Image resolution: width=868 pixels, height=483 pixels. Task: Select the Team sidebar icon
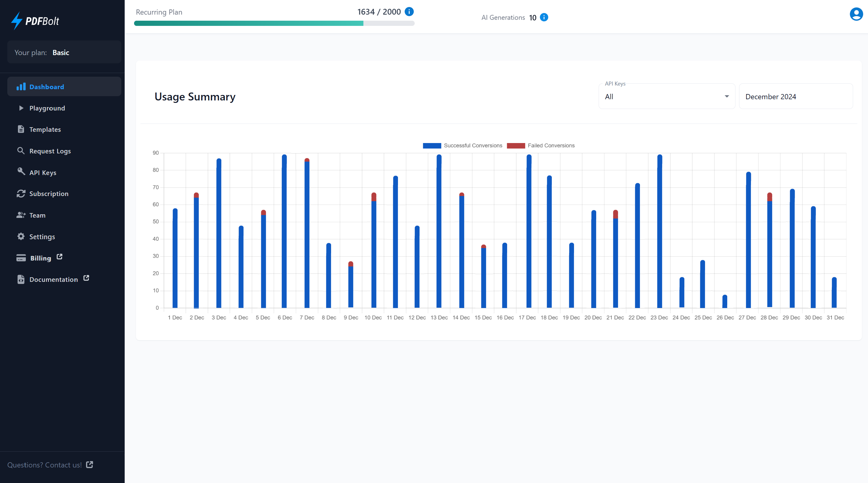click(x=21, y=215)
